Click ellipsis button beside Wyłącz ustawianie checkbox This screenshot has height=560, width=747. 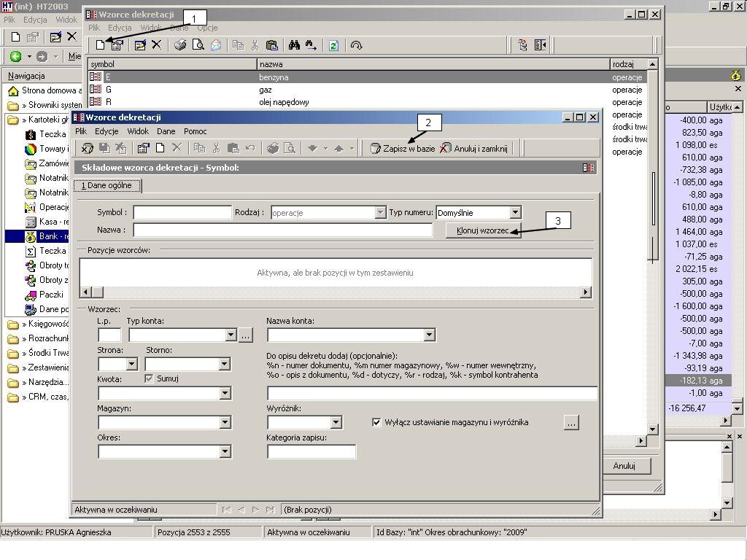tap(572, 422)
